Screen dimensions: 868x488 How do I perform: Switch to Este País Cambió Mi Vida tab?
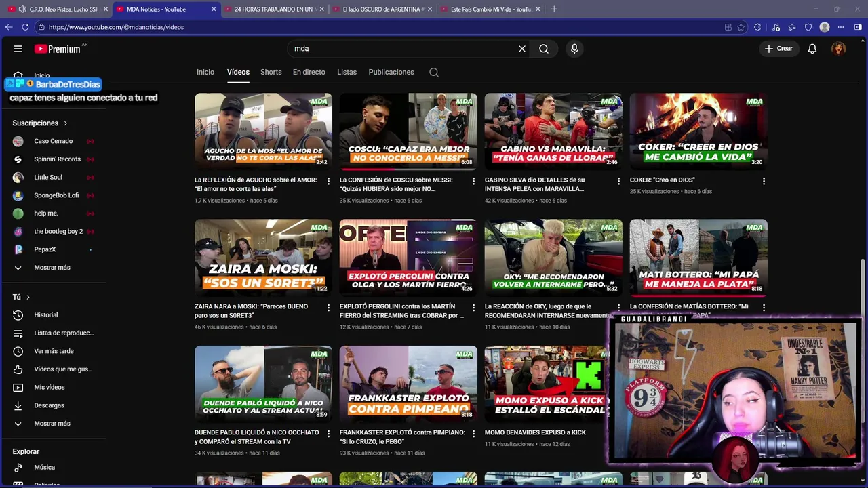[x=491, y=9]
